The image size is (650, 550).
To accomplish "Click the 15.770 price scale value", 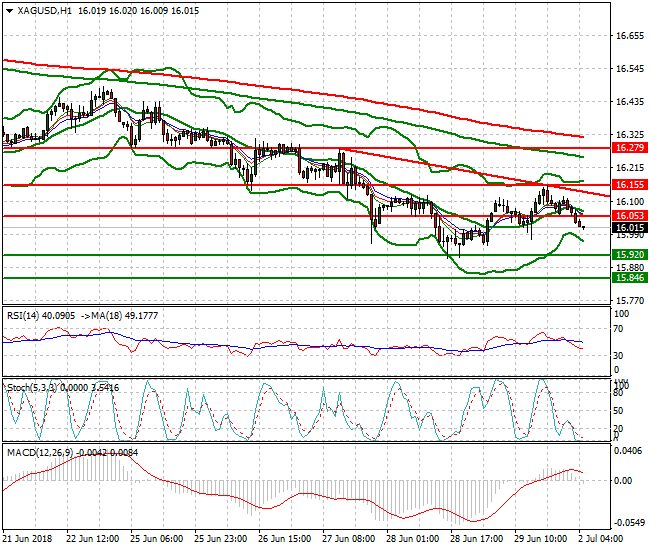I will pyautogui.click(x=630, y=300).
